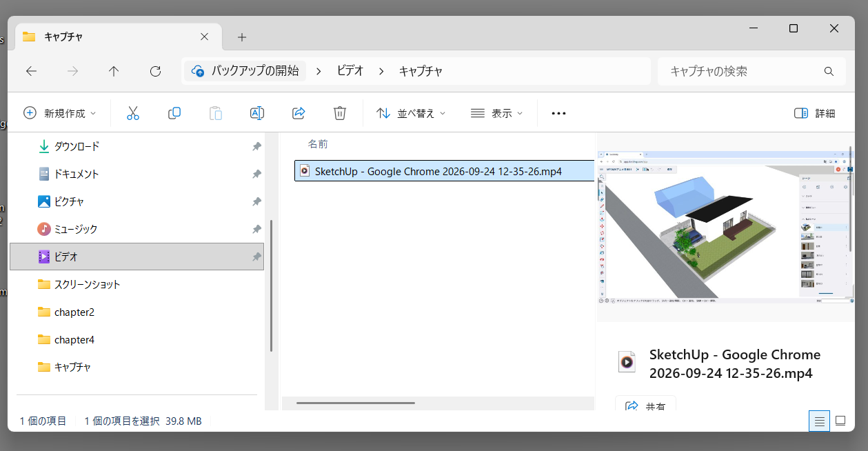Open the three-dots more options menu
868x451 pixels.
click(x=558, y=113)
